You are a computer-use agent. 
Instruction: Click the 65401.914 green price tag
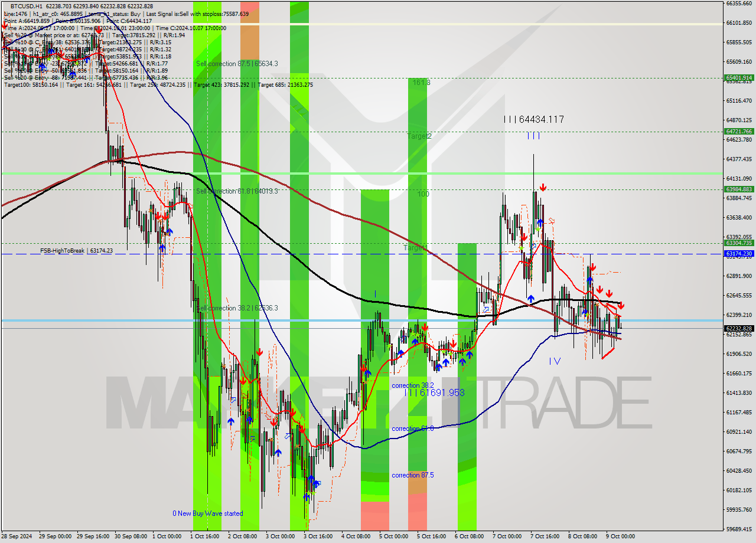point(739,78)
